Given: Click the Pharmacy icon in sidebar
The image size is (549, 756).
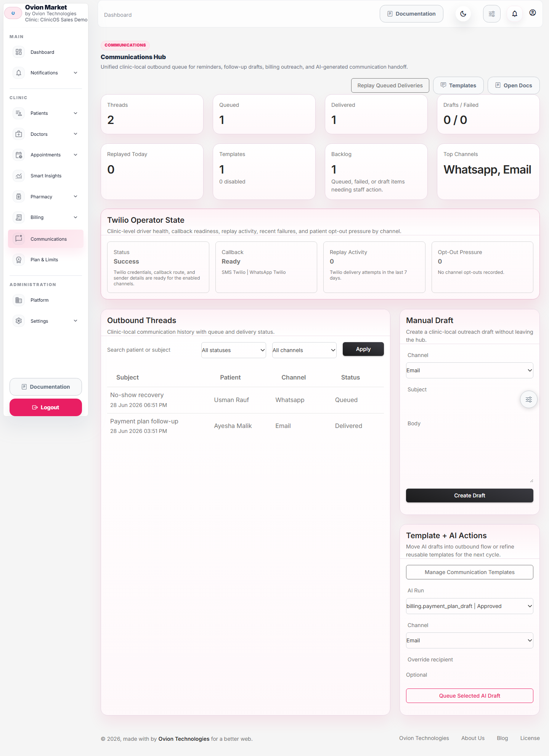Looking at the screenshot, I should click(x=19, y=197).
